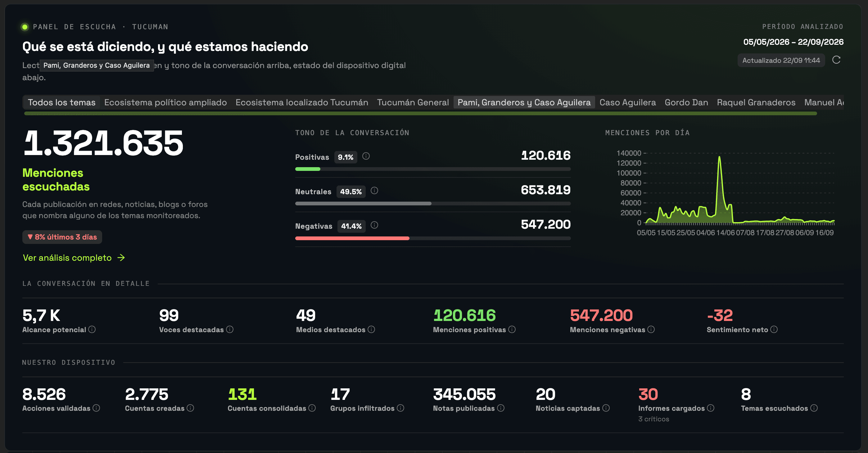Viewport: 868px width, 453px height.
Task: Click info icon next to Acciones validadas
Action: tap(96, 408)
